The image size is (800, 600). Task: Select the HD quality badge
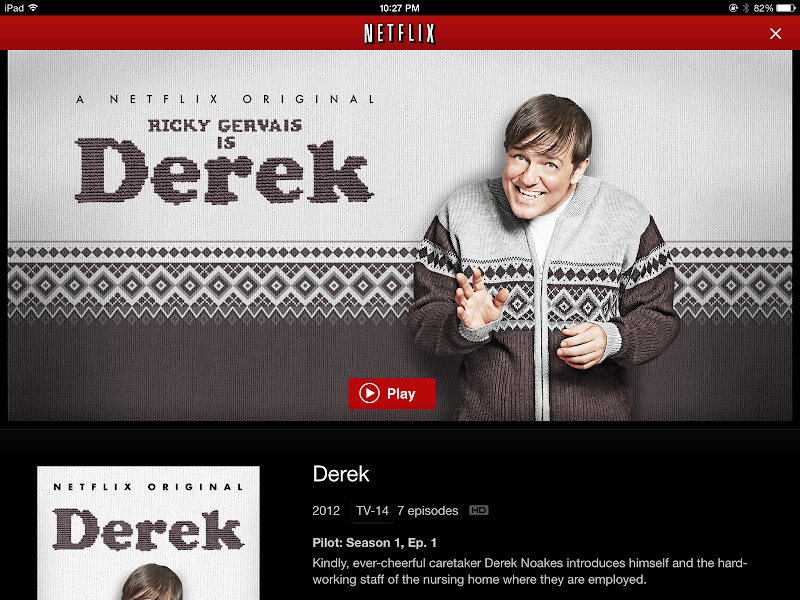[479, 510]
